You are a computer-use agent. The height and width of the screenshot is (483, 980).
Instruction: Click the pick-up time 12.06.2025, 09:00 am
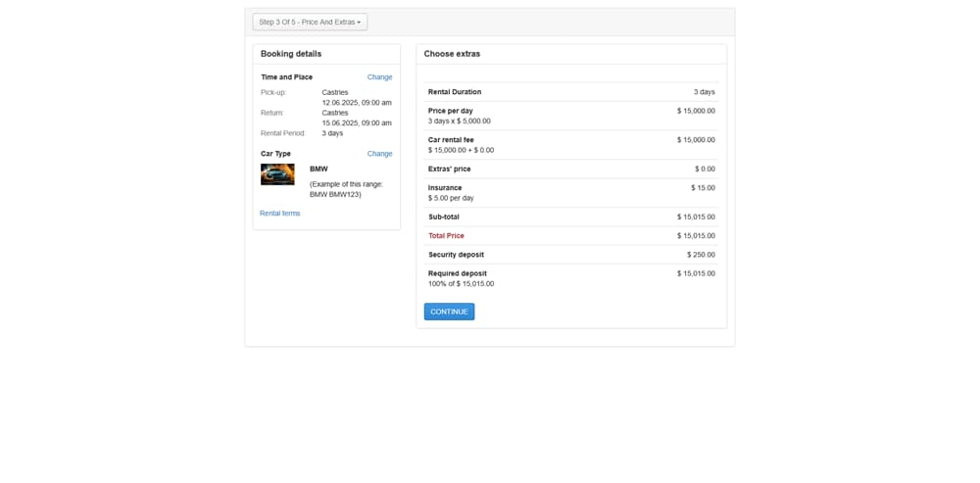(357, 103)
